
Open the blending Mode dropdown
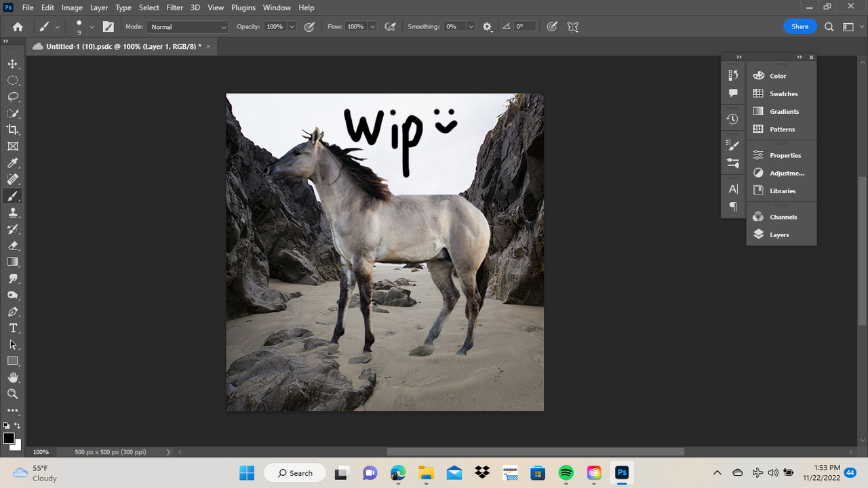pyautogui.click(x=187, y=26)
